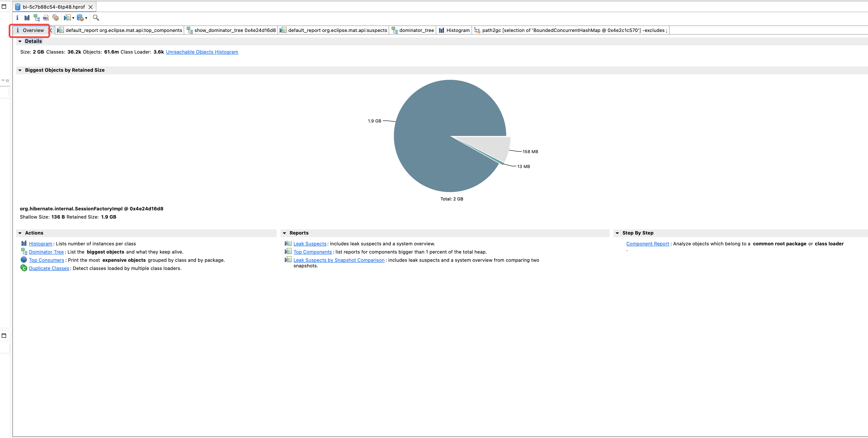
Task: Click left sidebar minimize dash icon
Action: click(3, 81)
